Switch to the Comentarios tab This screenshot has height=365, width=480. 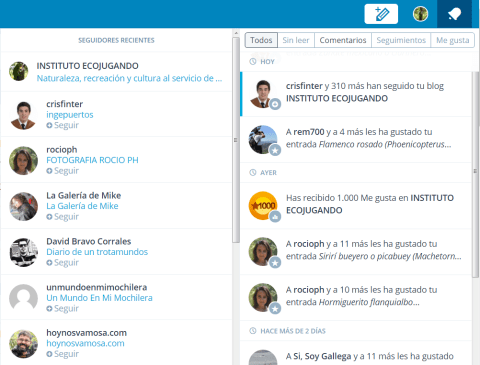pos(343,40)
